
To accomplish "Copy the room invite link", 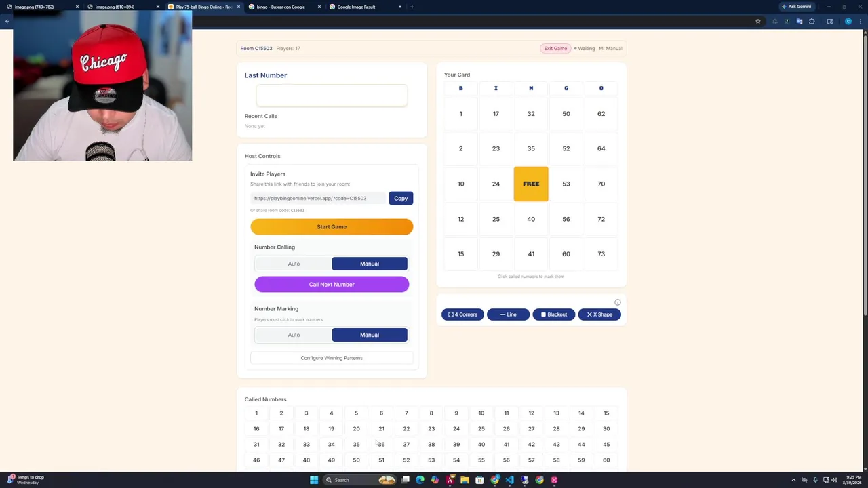I will (401, 198).
